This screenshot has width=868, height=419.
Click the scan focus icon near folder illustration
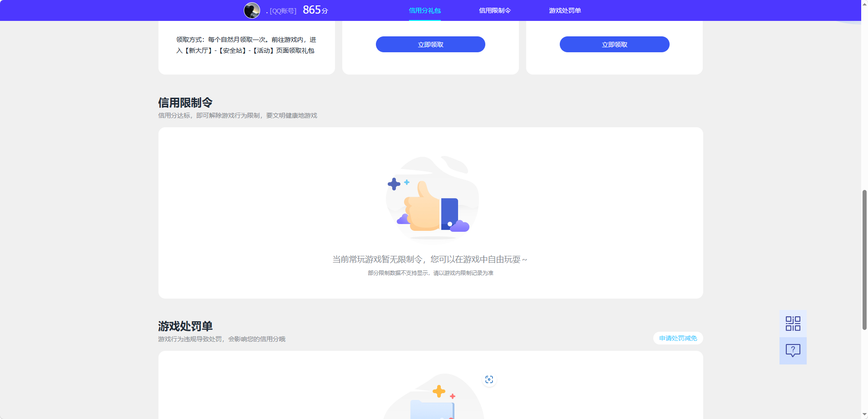[x=489, y=379]
